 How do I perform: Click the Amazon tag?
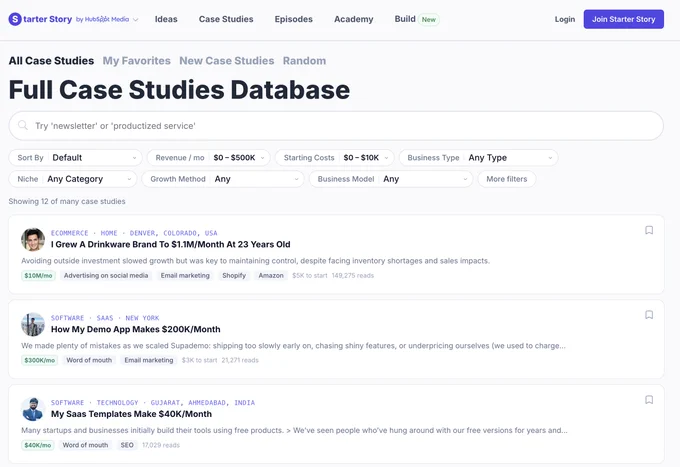[x=271, y=276]
